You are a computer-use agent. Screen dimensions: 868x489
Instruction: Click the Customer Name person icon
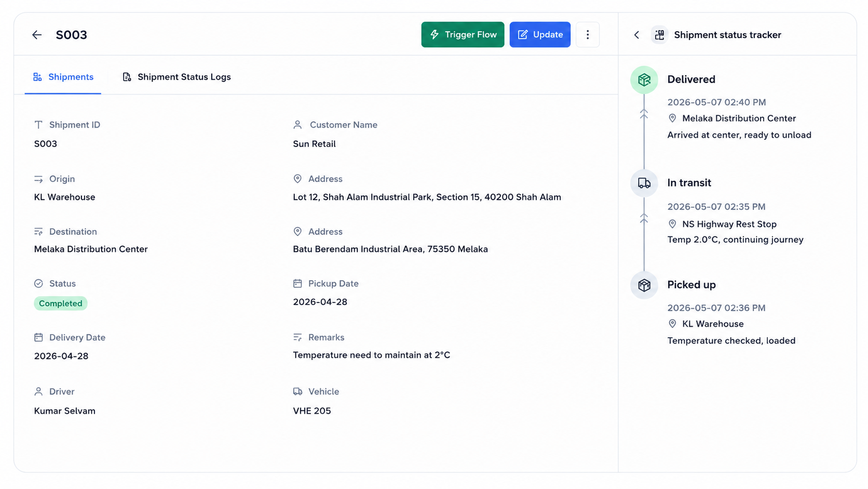coord(297,125)
